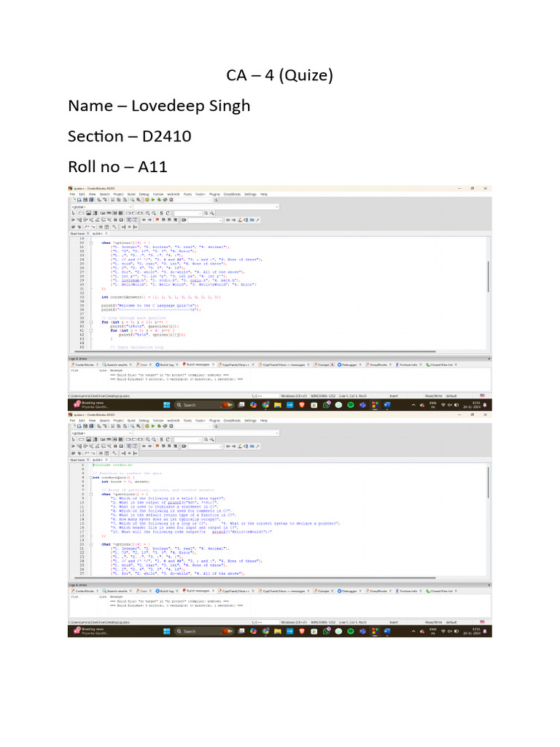
Task: Click pointer select tool in upper Code::Blocks toolbar
Action: coord(73,213)
